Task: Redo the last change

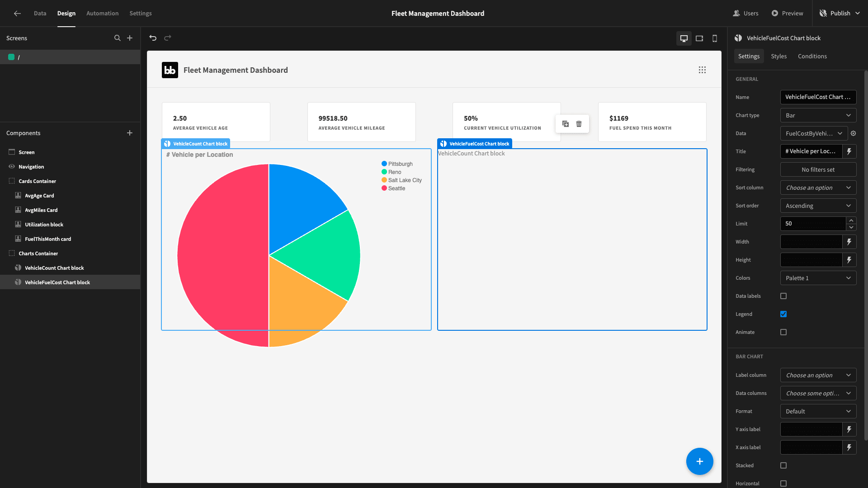Action: click(x=168, y=38)
